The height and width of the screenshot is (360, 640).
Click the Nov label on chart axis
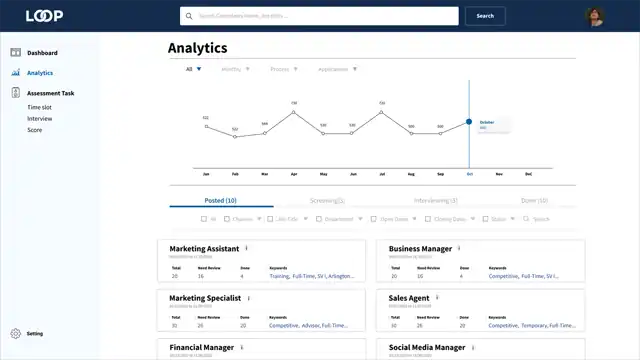[x=499, y=174]
